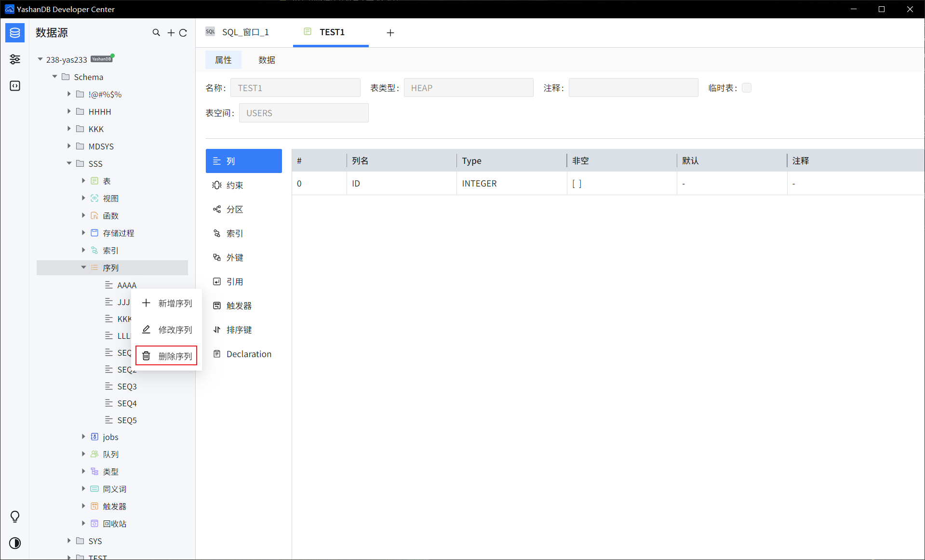Expand the MDSYS schema folder
This screenshot has height=560, width=925.
coord(69,146)
